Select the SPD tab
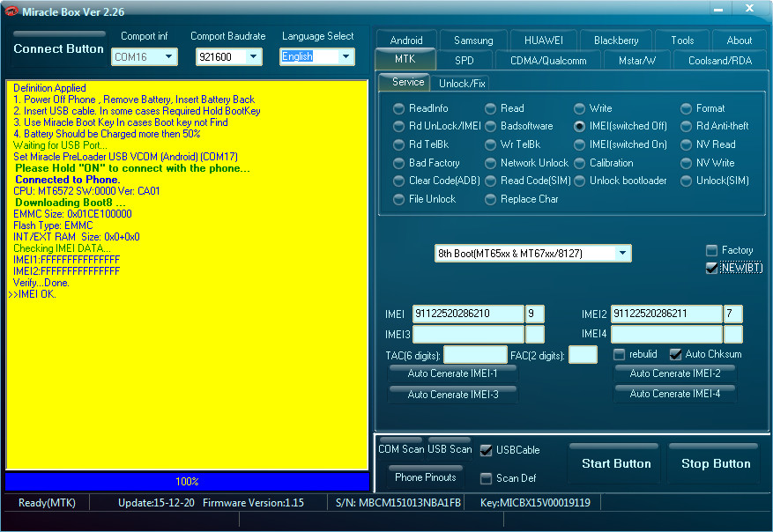The image size is (773, 532). (x=464, y=61)
